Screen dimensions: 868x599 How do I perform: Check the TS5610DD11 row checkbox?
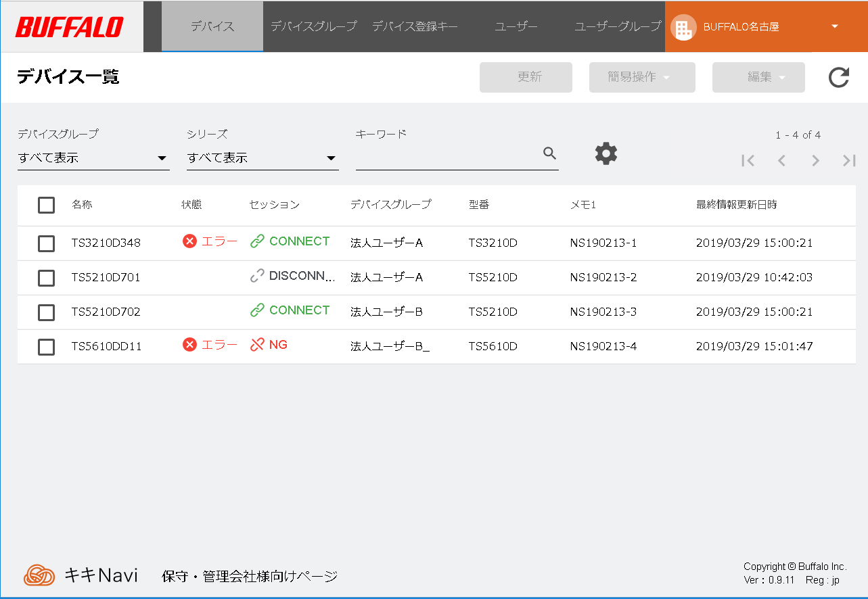[46, 347]
